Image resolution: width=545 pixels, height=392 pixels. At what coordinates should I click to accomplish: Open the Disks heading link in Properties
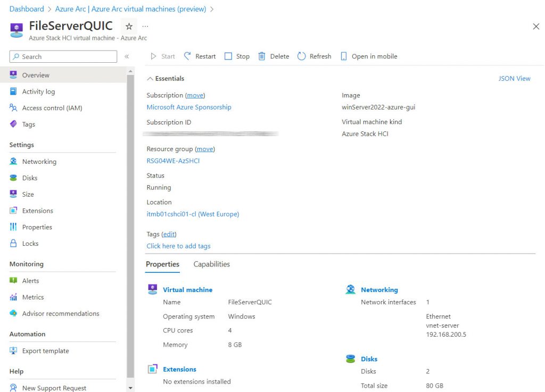(x=369, y=358)
